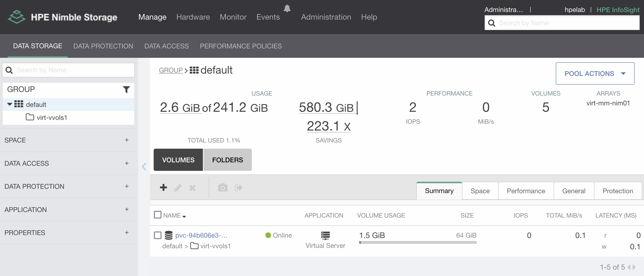Click the folder icon next to virt-vvols1 in volume row

click(195, 246)
